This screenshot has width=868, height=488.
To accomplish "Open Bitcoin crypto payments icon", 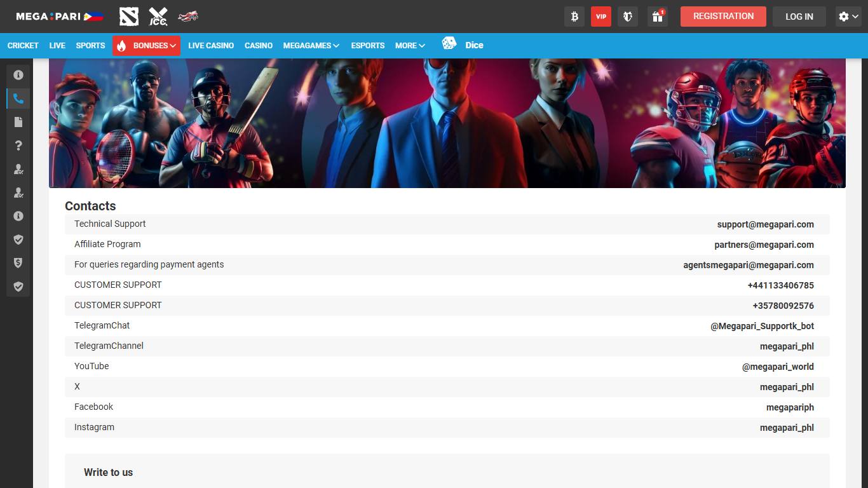I will 574,17.
